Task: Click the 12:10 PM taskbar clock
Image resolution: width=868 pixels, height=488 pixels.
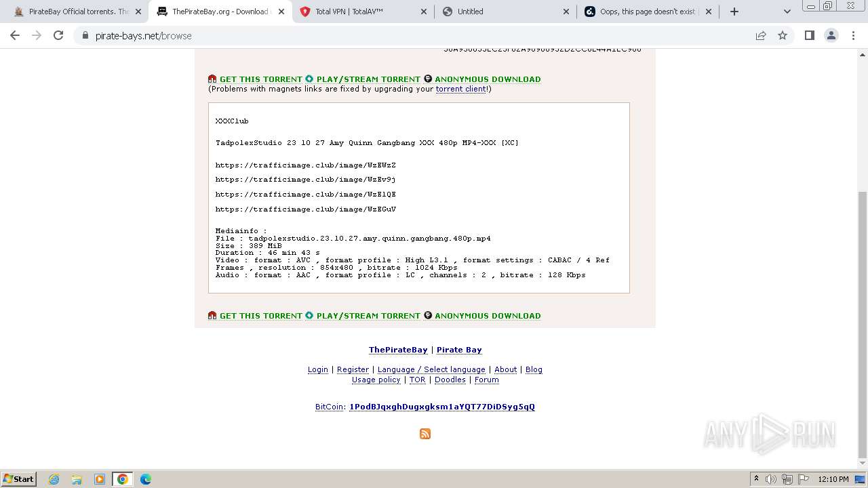Action: (x=833, y=479)
